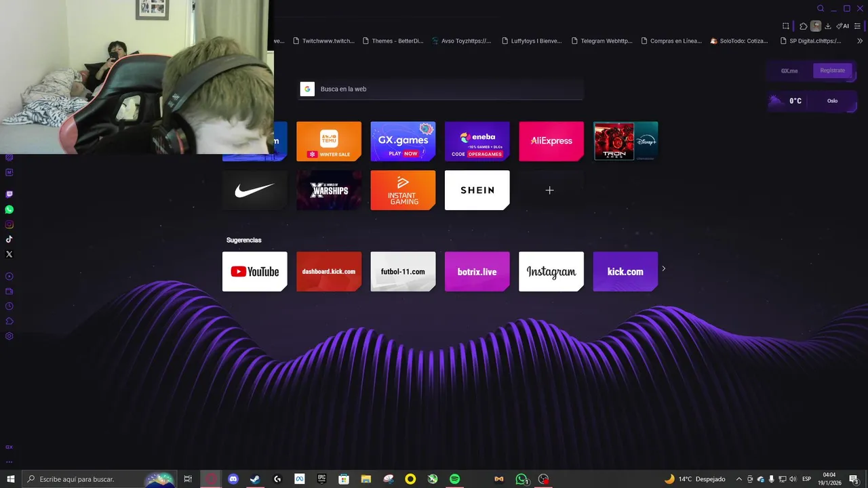Open the profile avatar in the toolbar
The image size is (868, 488).
pyautogui.click(x=816, y=26)
